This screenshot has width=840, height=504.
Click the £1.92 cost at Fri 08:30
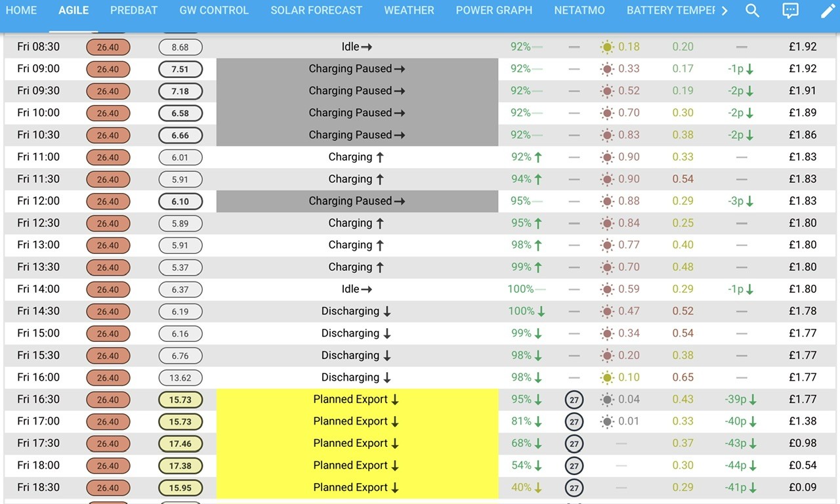click(x=803, y=47)
